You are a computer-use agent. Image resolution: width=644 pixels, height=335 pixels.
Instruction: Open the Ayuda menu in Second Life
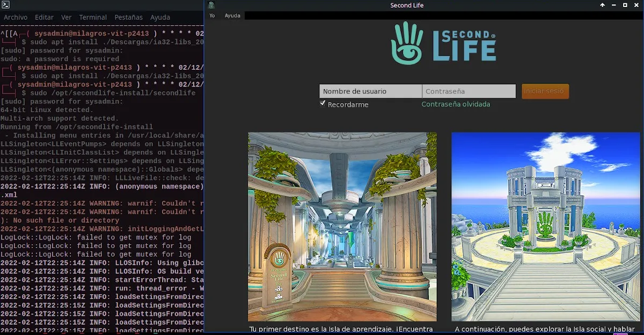[232, 16]
